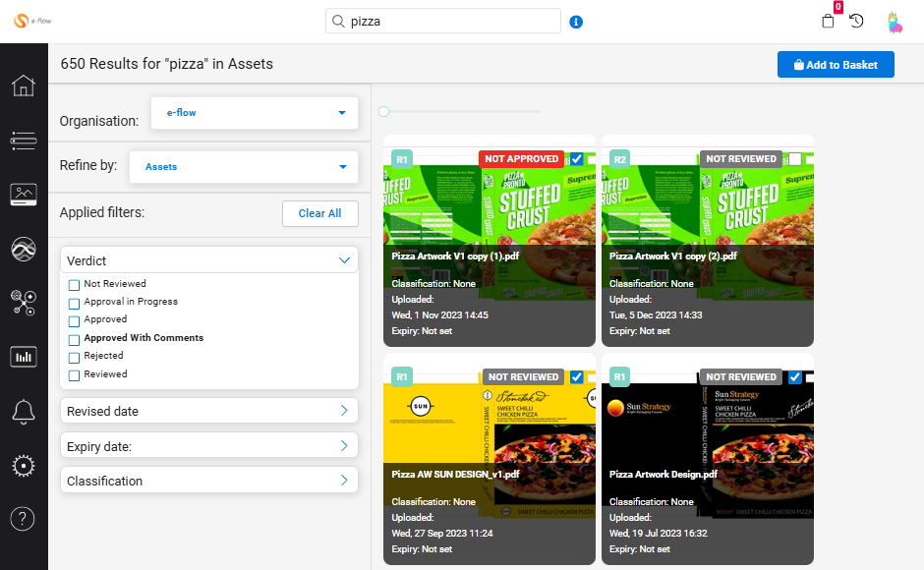Check the Not Reviewed verdict filter
The height and width of the screenshot is (570, 924).
click(x=74, y=285)
